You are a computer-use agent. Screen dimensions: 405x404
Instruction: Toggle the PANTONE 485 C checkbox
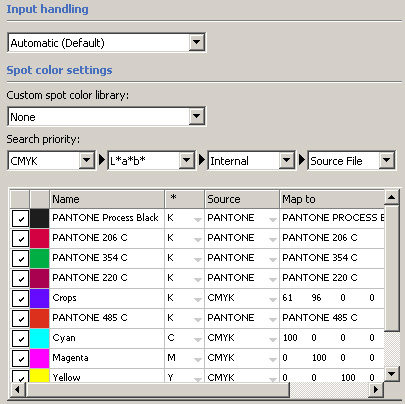click(20, 319)
